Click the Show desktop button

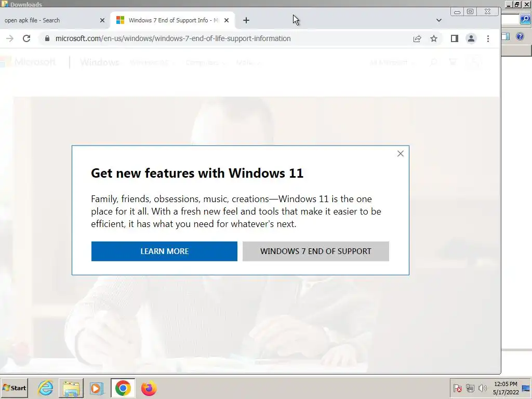526,388
